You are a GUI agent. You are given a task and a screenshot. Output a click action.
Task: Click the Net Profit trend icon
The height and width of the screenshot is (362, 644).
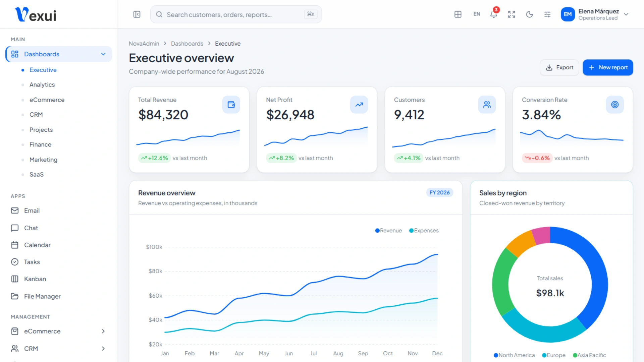[359, 105]
